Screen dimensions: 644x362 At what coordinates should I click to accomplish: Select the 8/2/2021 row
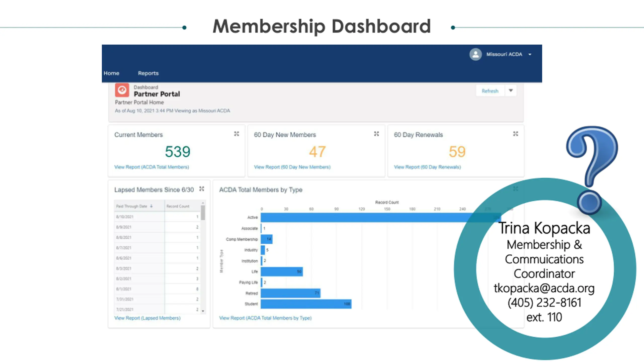click(157, 279)
